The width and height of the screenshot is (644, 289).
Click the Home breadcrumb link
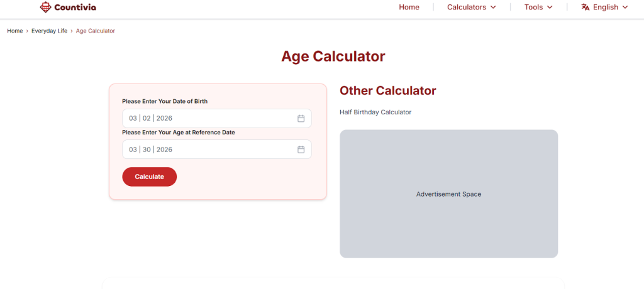[x=15, y=31]
